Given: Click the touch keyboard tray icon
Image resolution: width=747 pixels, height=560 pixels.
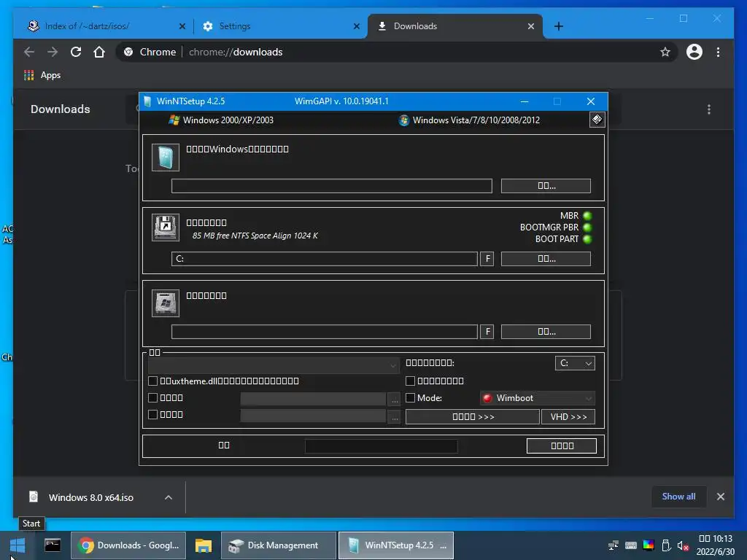Looking at the screenshot, I should [x=631, y=545].
